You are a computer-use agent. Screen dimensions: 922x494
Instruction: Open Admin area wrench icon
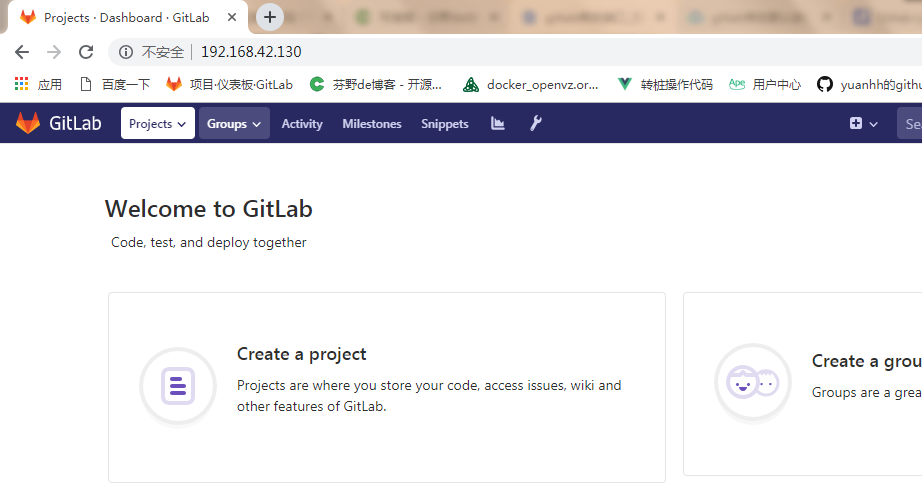(536, 123)
